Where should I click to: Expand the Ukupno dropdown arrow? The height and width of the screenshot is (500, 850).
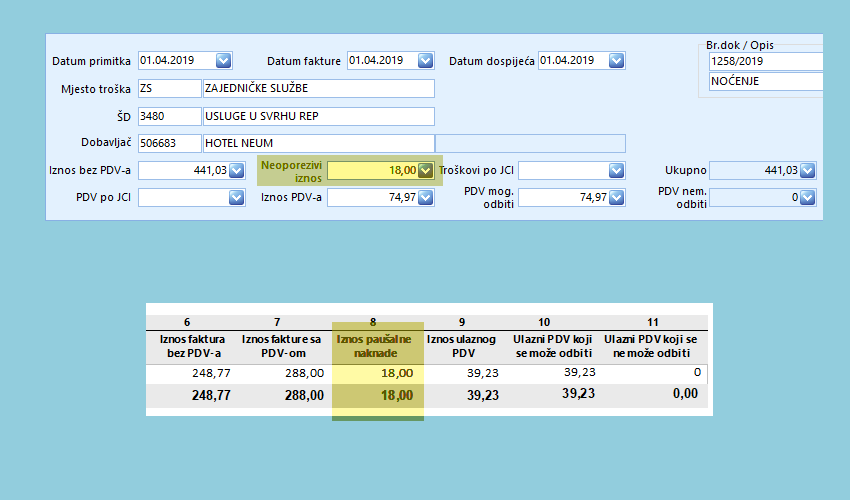pos(807,170)
